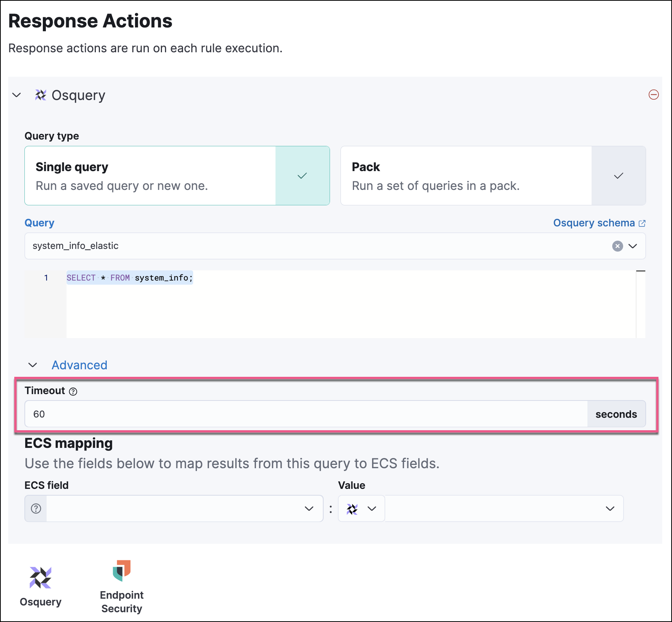Screen dimensions: 672x622
Task: Click the Timeout value input showing 60
Action: point(188,414)
